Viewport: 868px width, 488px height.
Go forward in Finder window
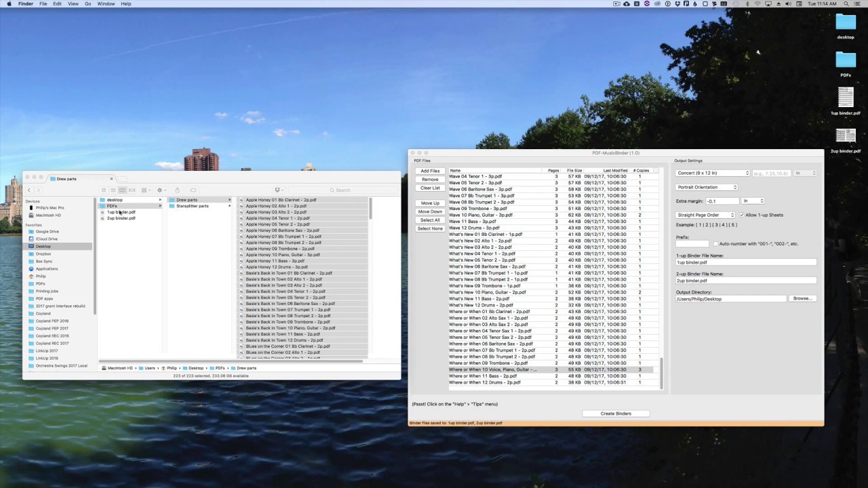(x=38, y=190)
